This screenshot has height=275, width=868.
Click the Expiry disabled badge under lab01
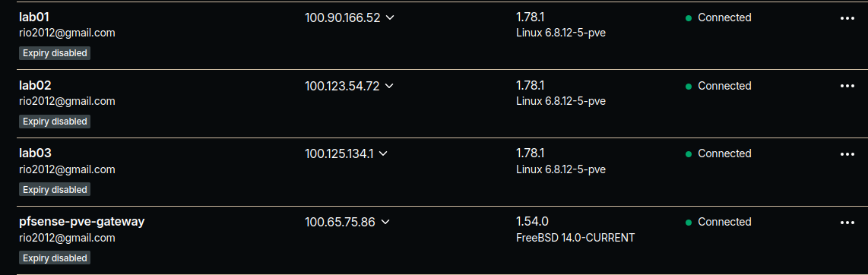pos(55,53)
